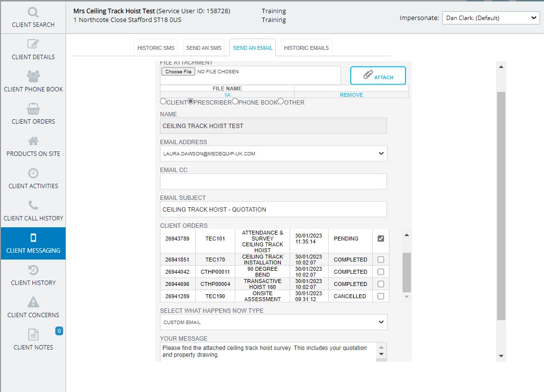
Task: Open Products On Site house icon
Action: [33, 141]
